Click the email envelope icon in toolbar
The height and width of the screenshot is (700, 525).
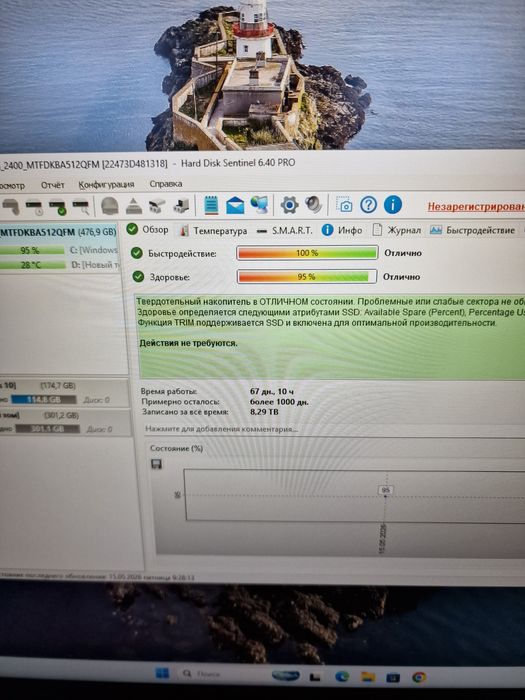(x=235, y=205)
